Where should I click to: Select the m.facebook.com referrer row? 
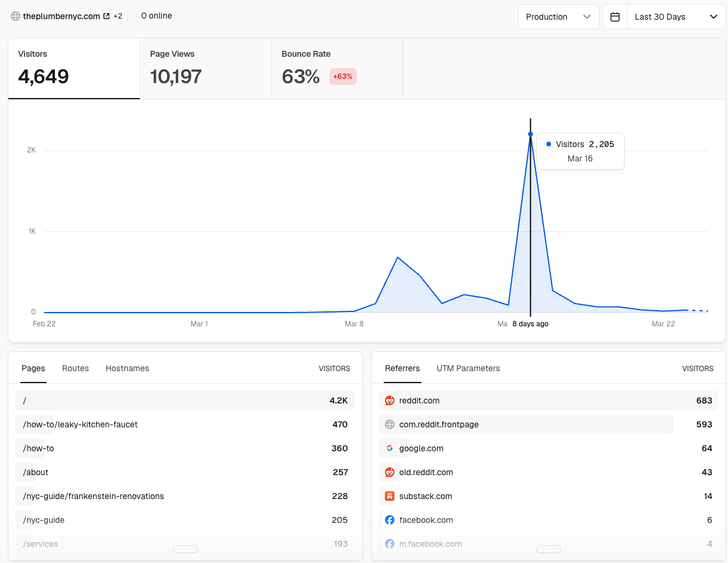tap(549, 544)
